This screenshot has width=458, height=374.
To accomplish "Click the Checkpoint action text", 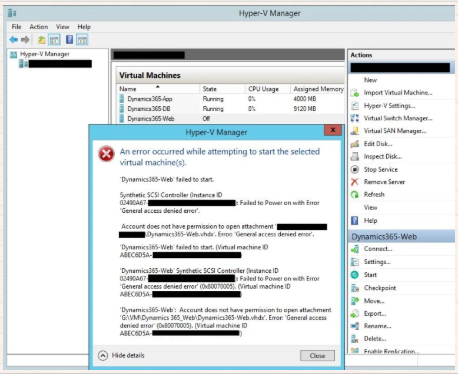I will [380, 288].
